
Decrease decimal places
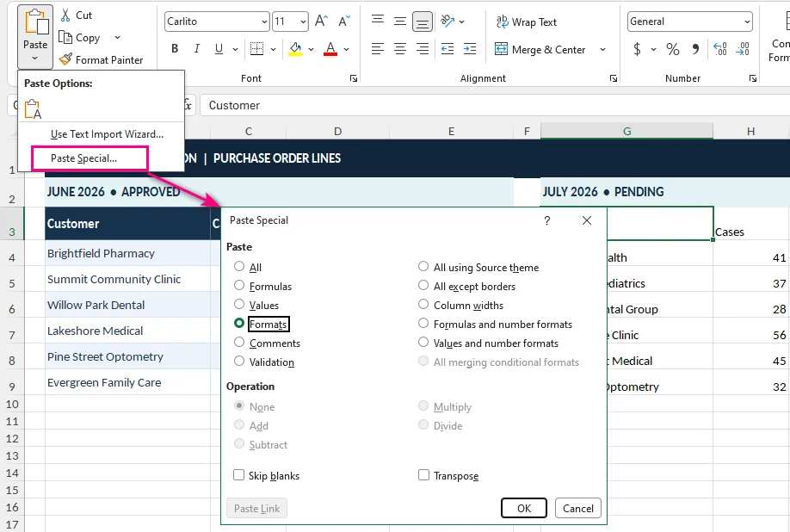tap(743, 49)
